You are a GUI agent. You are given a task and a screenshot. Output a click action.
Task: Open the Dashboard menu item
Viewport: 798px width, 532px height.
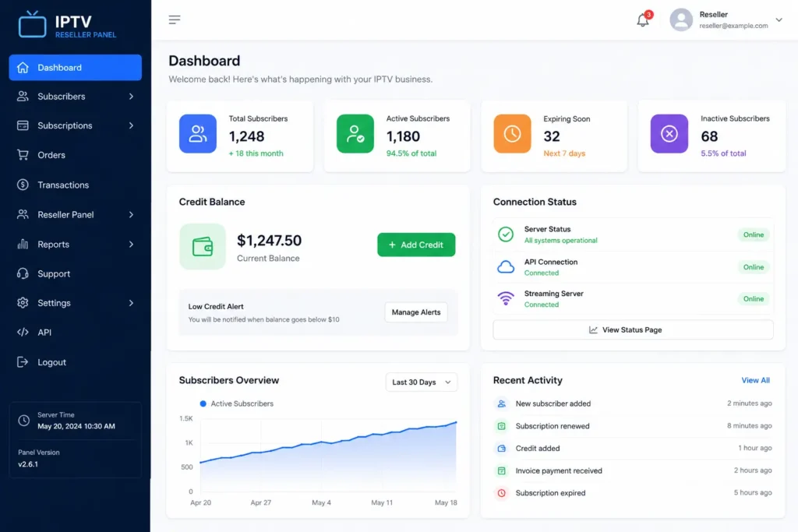[x=76, y=67]
